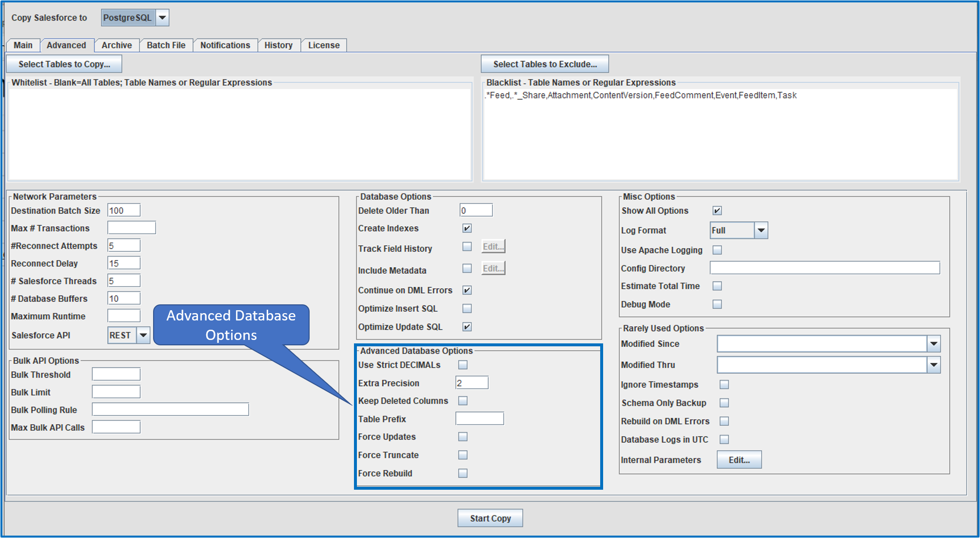Image resolution: width=980 pixels, height=538 pixels.
Task: Enable Schema Only Backup checkbox
Action: pos(725,403)
